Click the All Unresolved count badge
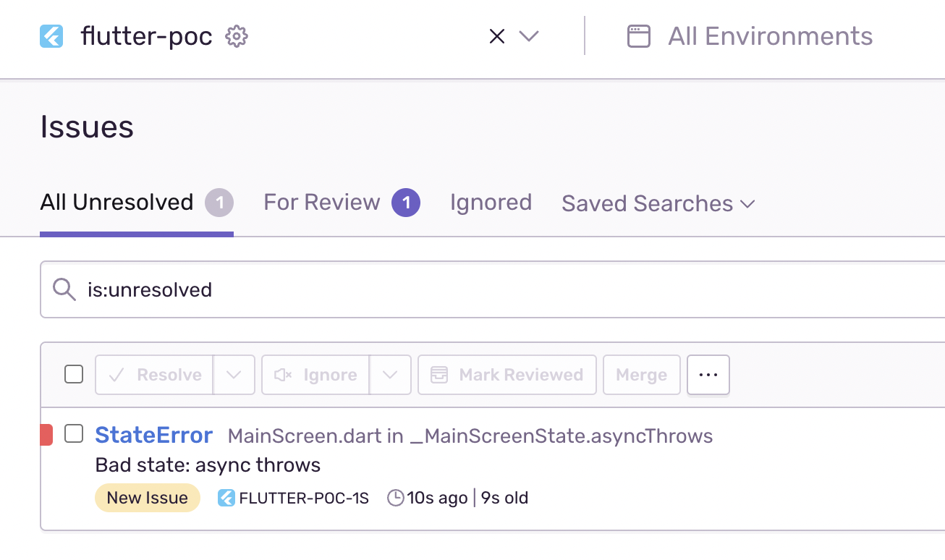945x560 pixels. 219,203
